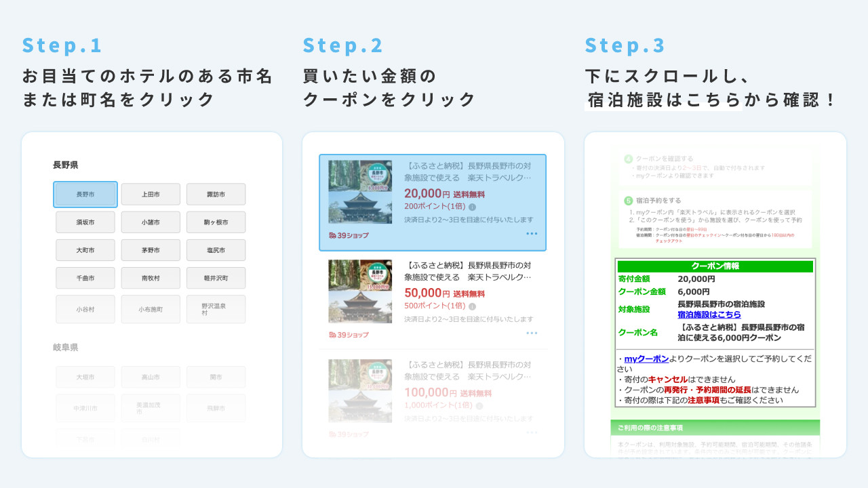The height and width of the screenshot is (488, 868).
Task: Click the info icon next to 200ポイント(1倍)
Action: coord(472,207)
